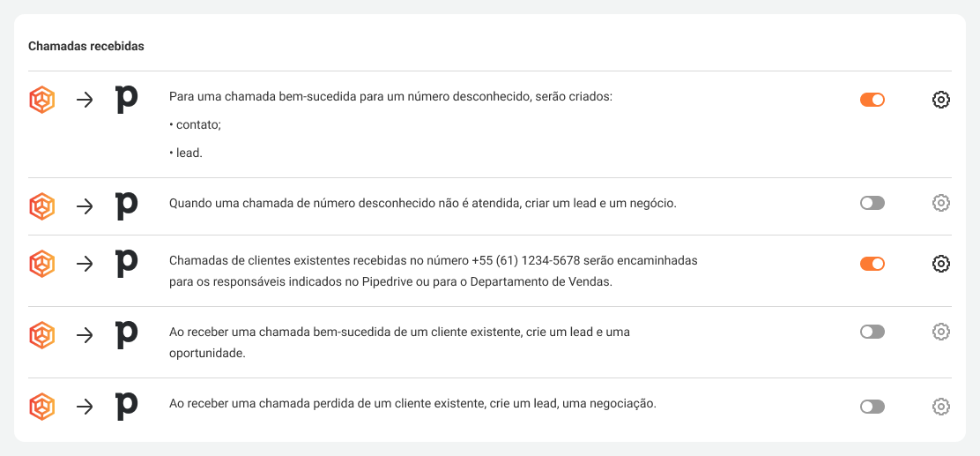Click orange hexagon icon in call routing rule
The image size is (980, 456).
point(41,264)
